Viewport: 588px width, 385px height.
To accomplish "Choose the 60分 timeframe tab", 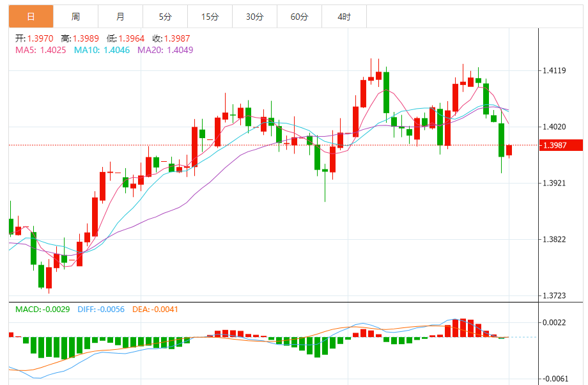I will click(x=299, y=17).
